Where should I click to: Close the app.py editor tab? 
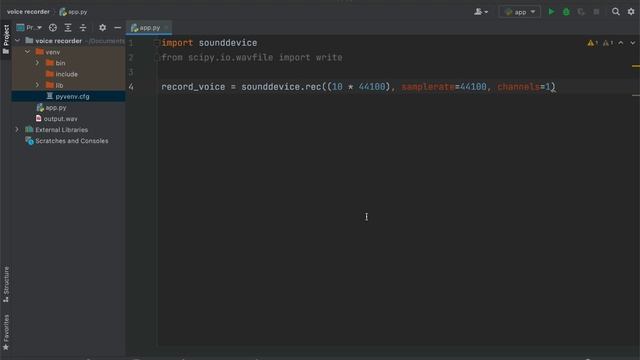tap(167, 28)
